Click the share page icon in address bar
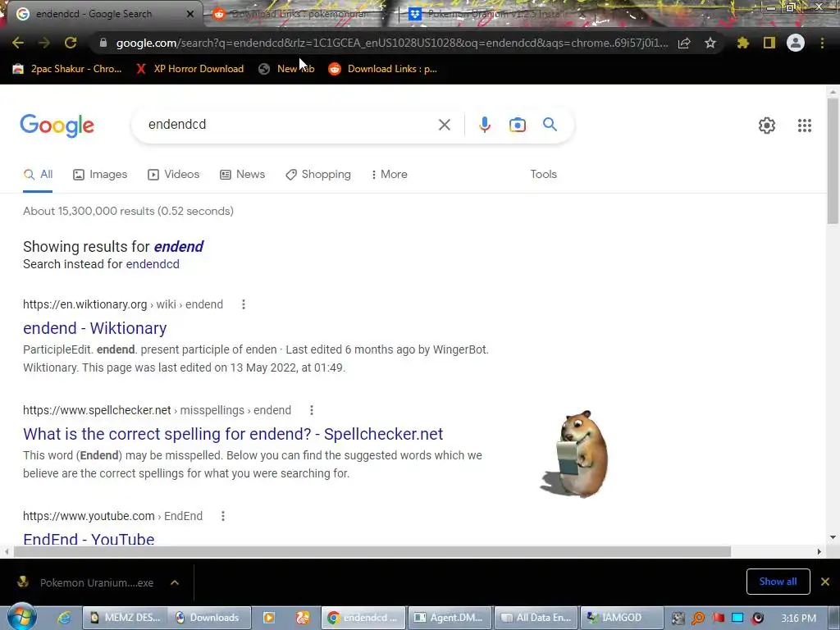 pos(684,43)
